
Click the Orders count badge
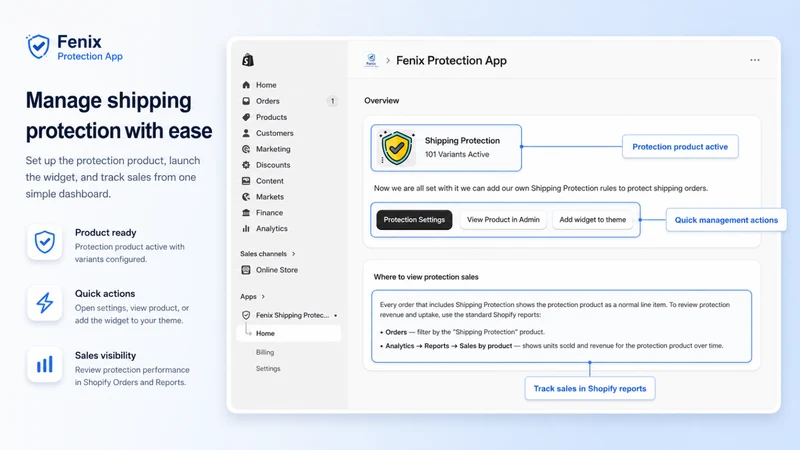tap(332, 101)
